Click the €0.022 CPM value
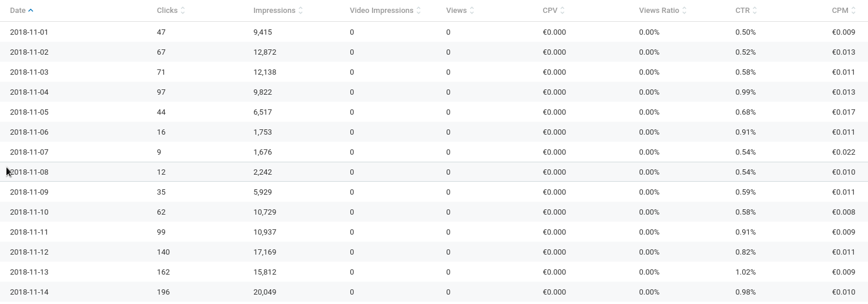Viewport: 868px width, 304px height. click(x=843, y=152)
